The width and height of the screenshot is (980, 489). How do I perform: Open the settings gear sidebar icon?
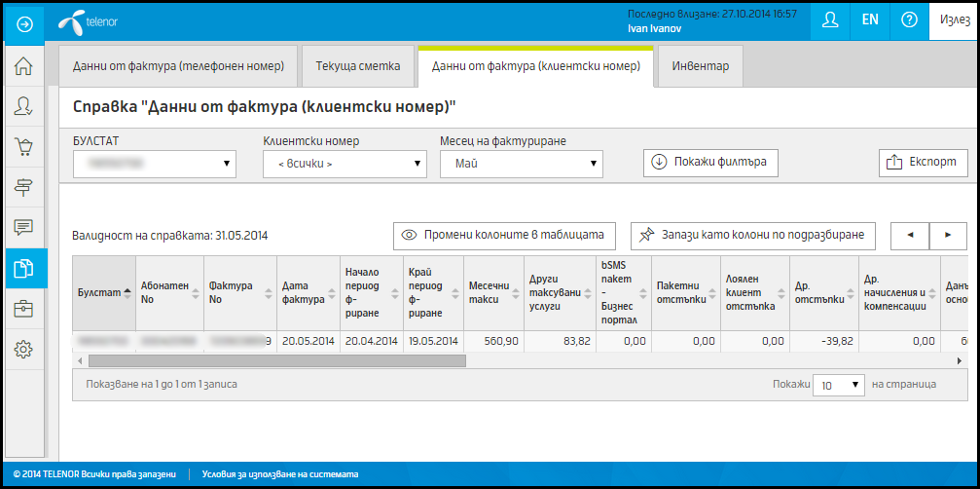[23, 349]
